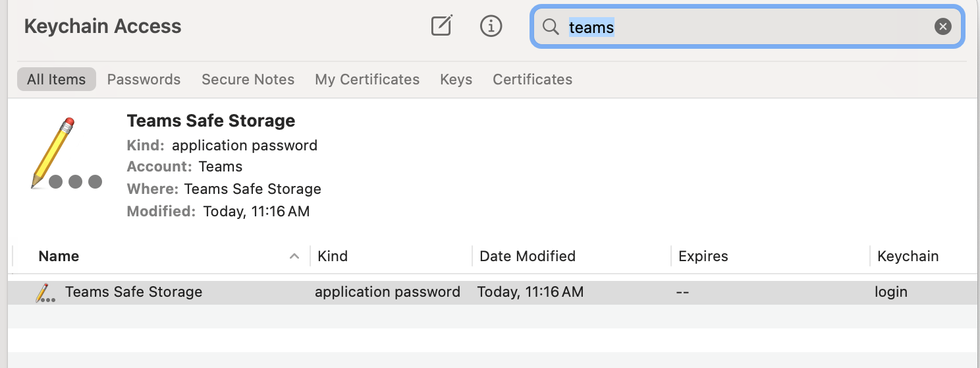The height and width of the screenshot is (368, 980).
Task: Click the small pencil icon in list row
Action: pyautogui.click(x=44, y=292)
